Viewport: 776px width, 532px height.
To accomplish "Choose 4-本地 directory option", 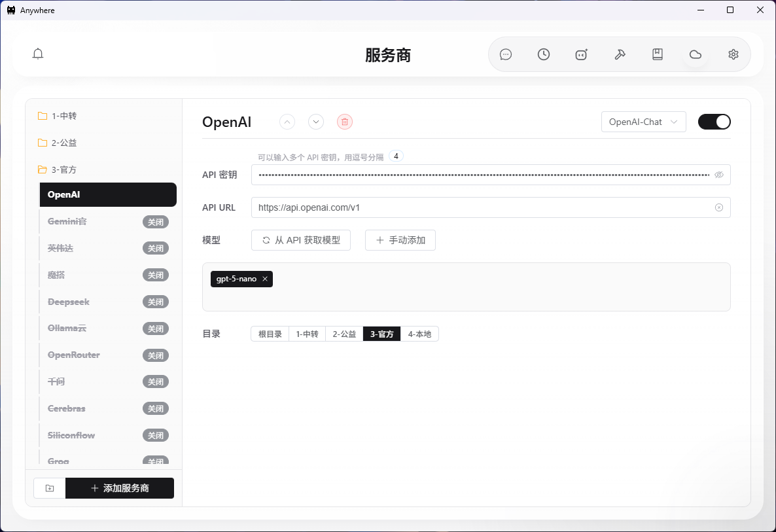I will pos(419,334).
